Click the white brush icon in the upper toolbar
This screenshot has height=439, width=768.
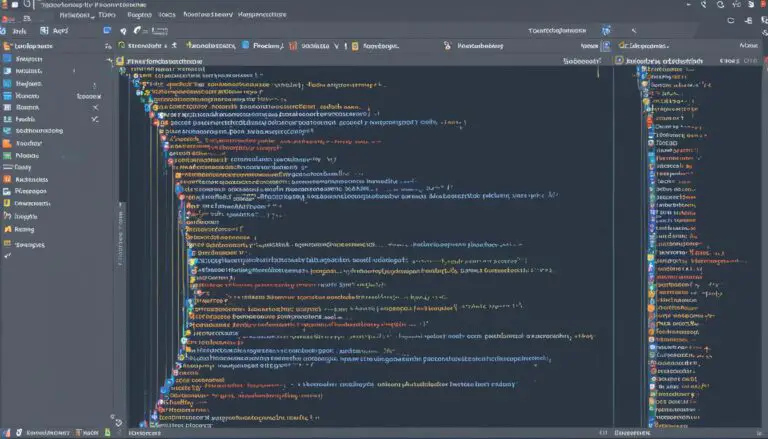click(138, 30)
